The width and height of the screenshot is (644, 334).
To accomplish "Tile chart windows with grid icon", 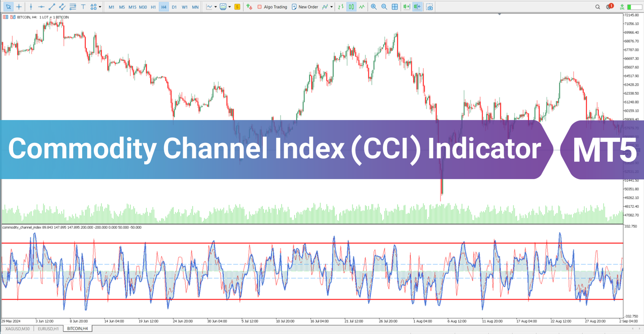I will tap(395, 7).
